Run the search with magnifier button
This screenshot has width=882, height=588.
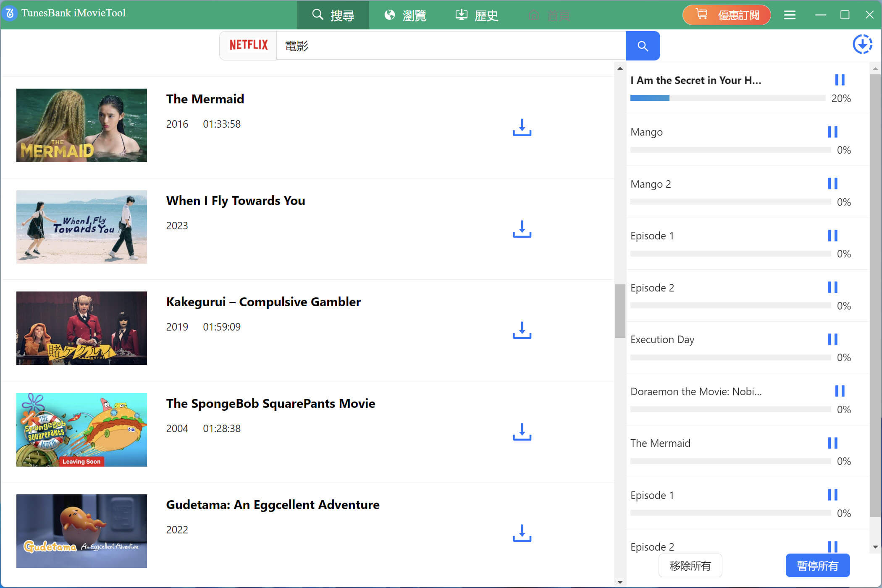coord(643,45)
